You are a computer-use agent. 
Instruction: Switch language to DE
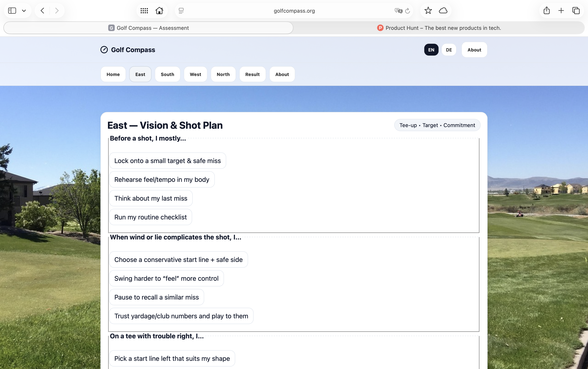(x=449, y=50)
